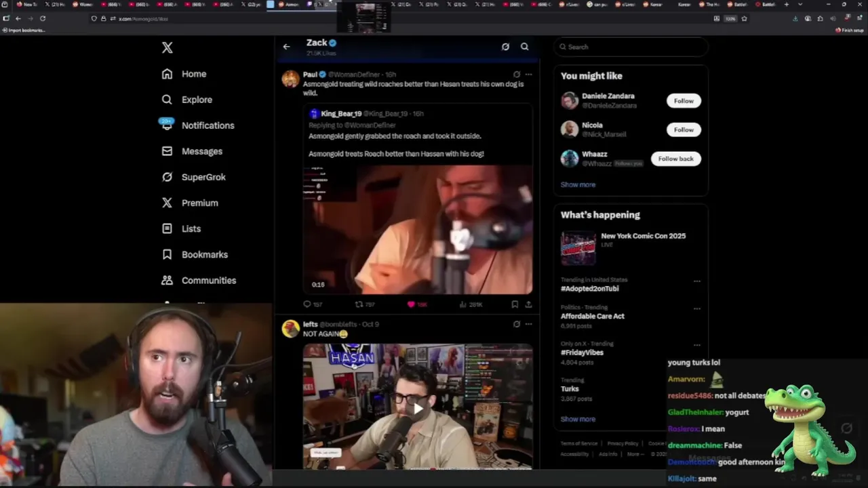Bookmark Paul's post
Viewport: 868px width, 488px height.
tap(515, 304)
